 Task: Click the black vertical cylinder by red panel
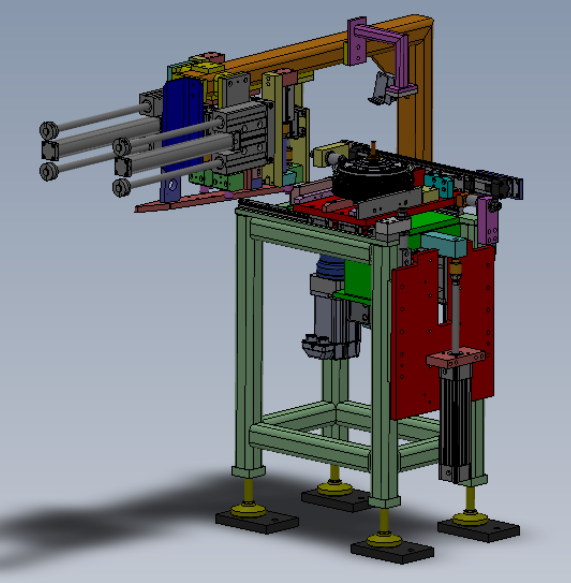(x=455, y=424)
